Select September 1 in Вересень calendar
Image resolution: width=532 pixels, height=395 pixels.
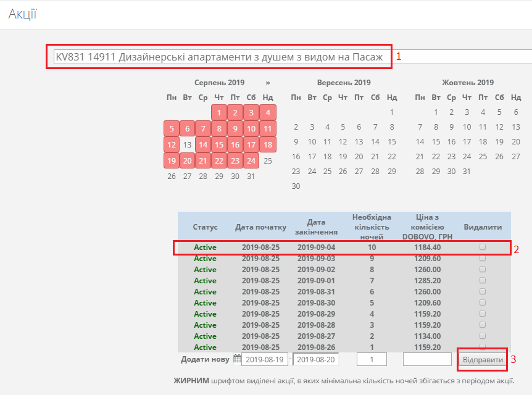(x=391, y=112)
